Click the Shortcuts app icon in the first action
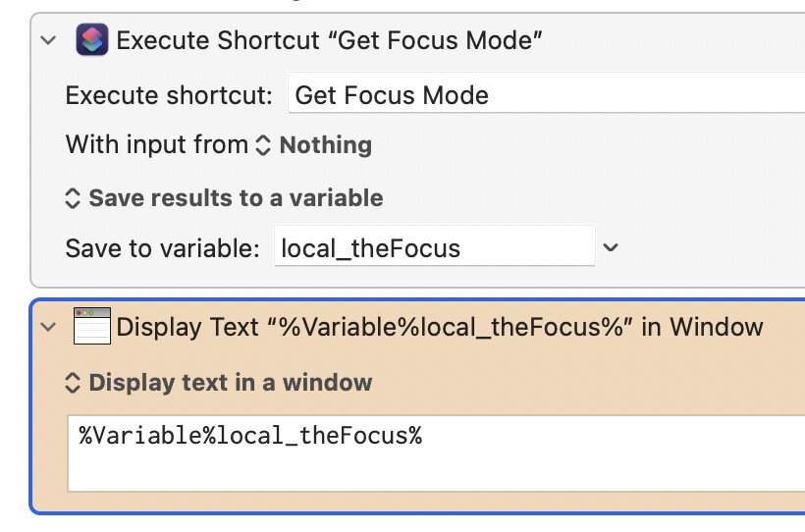 click(92, 40)
